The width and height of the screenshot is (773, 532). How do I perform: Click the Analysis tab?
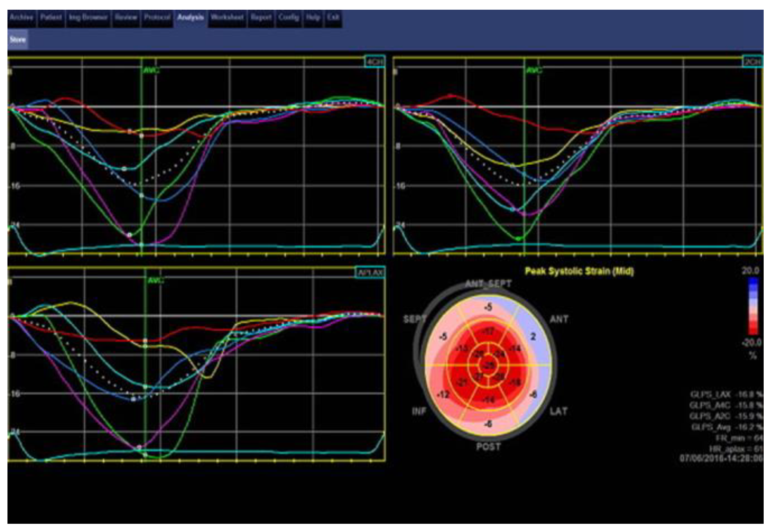pyautogui.click(x=190, y=18)
